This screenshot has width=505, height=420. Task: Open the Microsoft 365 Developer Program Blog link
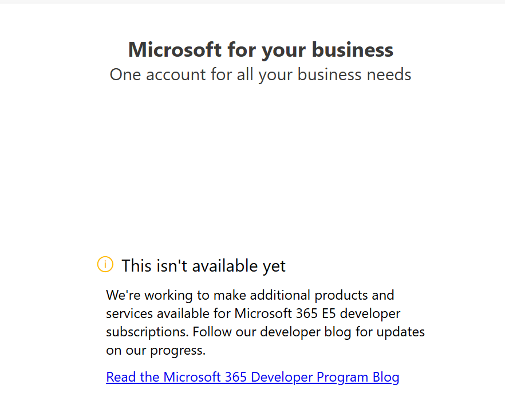tap(253, 377)
